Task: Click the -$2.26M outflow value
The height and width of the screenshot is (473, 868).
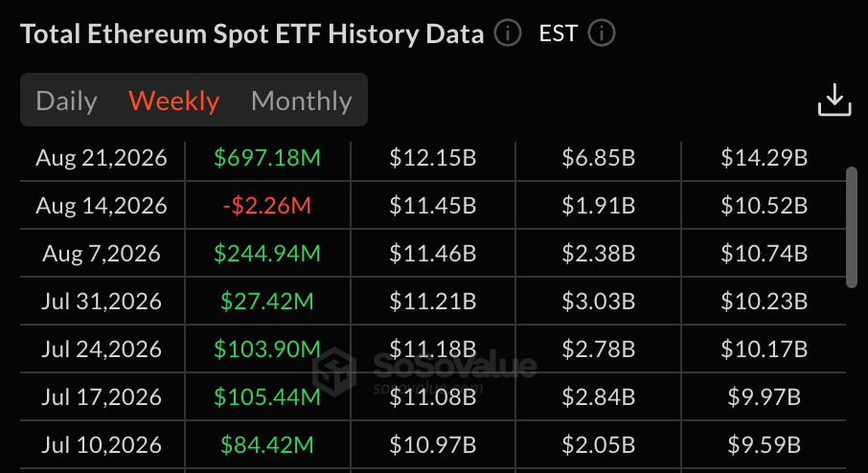Action: (267, 206)
